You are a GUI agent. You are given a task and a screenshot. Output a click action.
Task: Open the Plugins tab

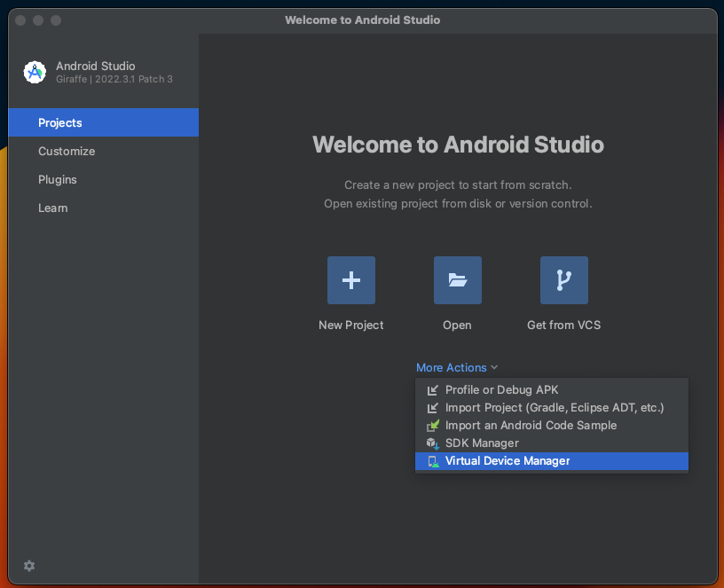pyautogui.click(x=104, y=179)
